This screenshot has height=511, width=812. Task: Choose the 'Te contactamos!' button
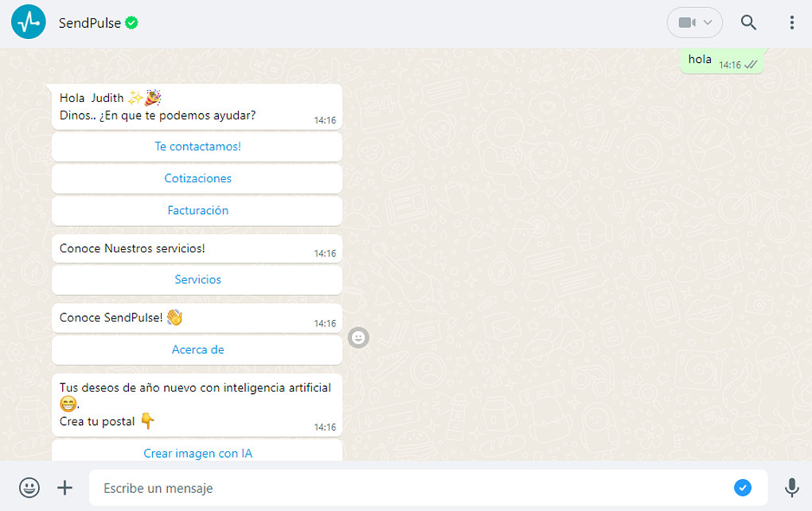click(197, 146)
